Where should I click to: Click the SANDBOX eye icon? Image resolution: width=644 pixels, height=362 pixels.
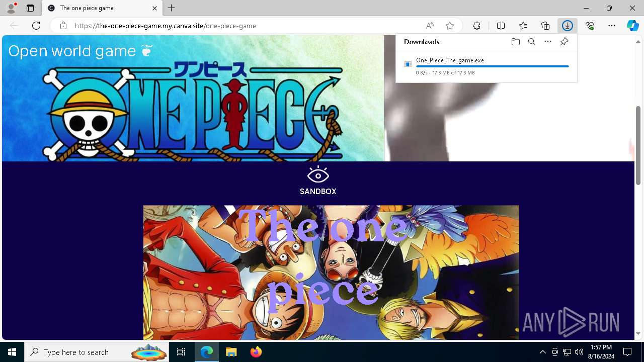click(318, 174)
